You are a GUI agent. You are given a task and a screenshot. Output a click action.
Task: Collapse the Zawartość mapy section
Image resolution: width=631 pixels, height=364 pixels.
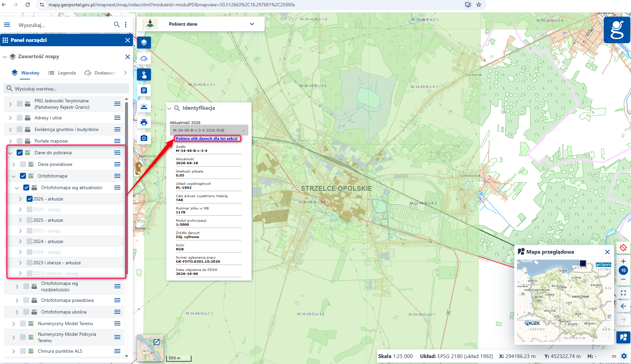pyautogui.click(x=5, y=57)
